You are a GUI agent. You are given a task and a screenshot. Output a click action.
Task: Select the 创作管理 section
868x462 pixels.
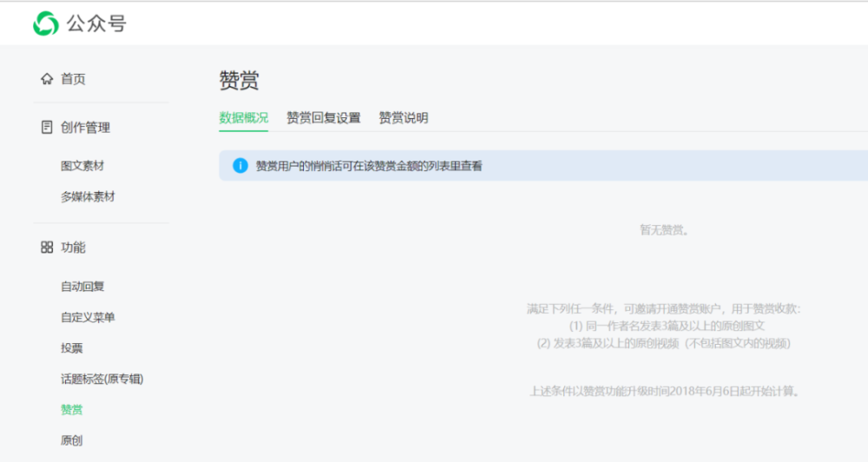pyautogui.click(x=85, y=128)
